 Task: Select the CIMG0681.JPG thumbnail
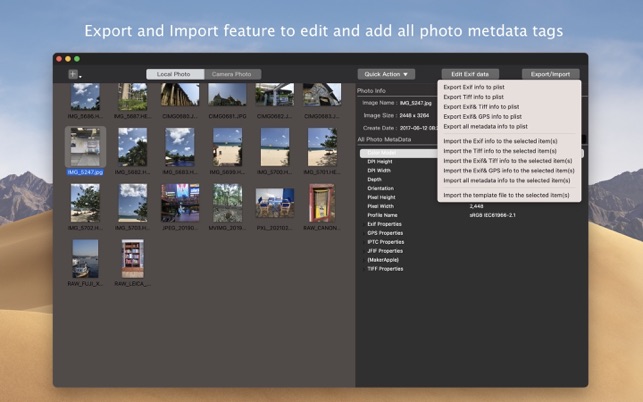[227, 95]
